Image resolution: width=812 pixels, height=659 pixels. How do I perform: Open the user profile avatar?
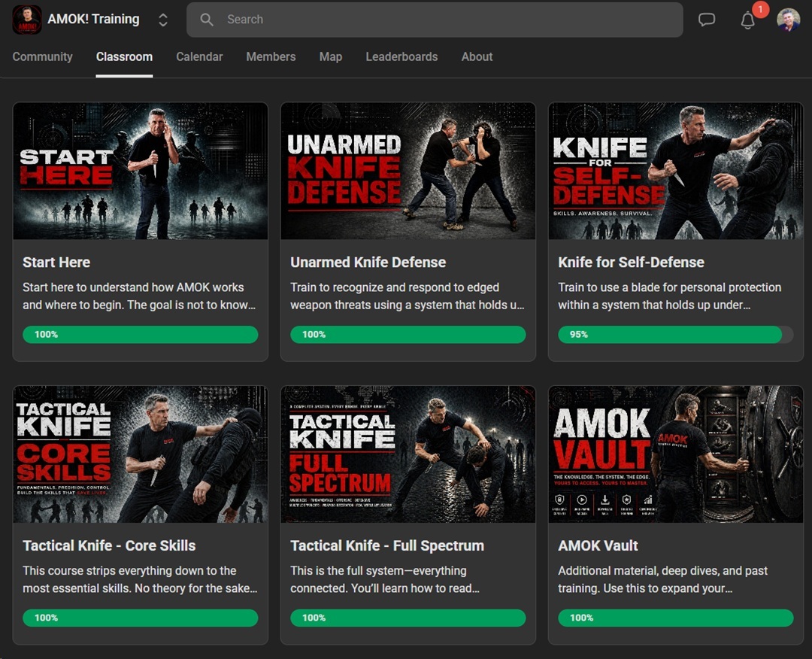(x=788, y=20)
